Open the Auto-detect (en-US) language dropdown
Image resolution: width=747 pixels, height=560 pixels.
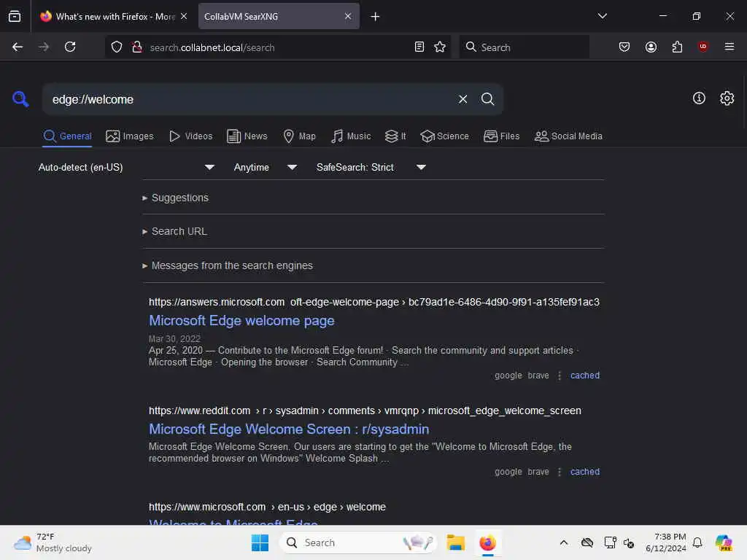point(126,167)
